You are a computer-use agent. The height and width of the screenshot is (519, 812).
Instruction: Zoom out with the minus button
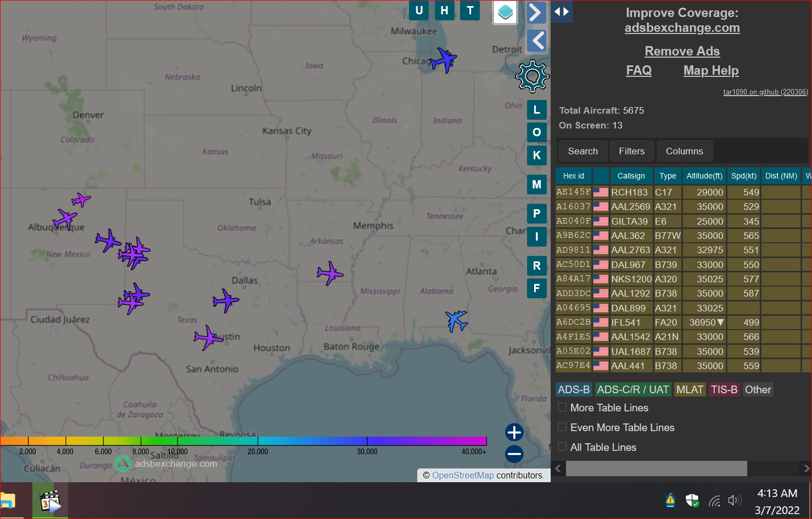pos(514,454)
